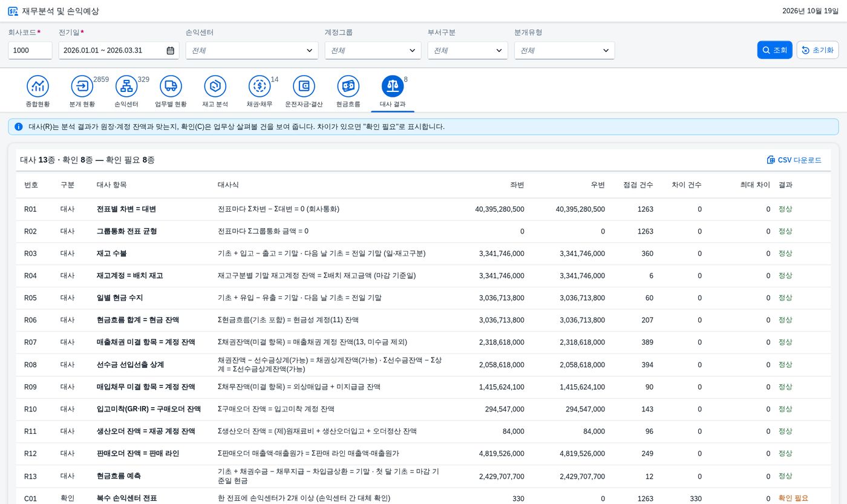Click the 결과 column header

pos(785,185)
